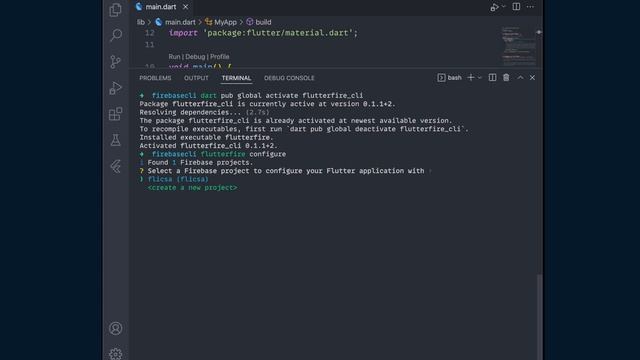Click the run/debug icon in editor title
This screenshot has height=360, width=640.
point(494,7)
